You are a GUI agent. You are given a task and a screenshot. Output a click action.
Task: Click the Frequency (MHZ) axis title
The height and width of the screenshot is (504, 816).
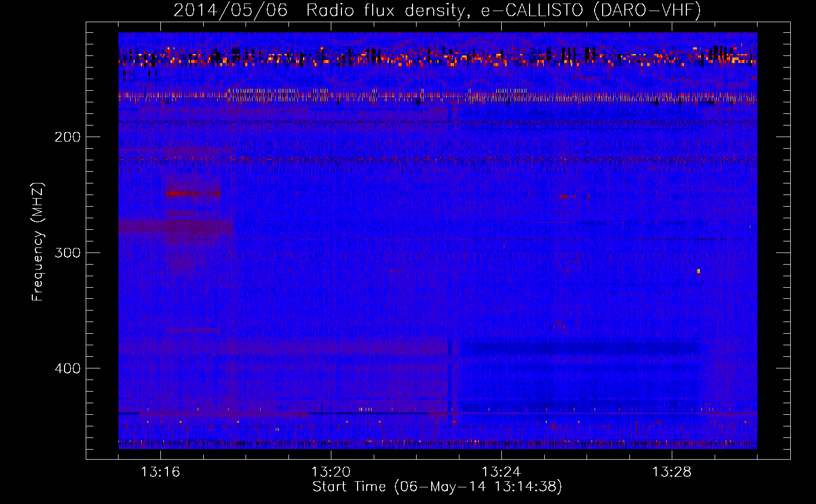[x=38, y=242]
